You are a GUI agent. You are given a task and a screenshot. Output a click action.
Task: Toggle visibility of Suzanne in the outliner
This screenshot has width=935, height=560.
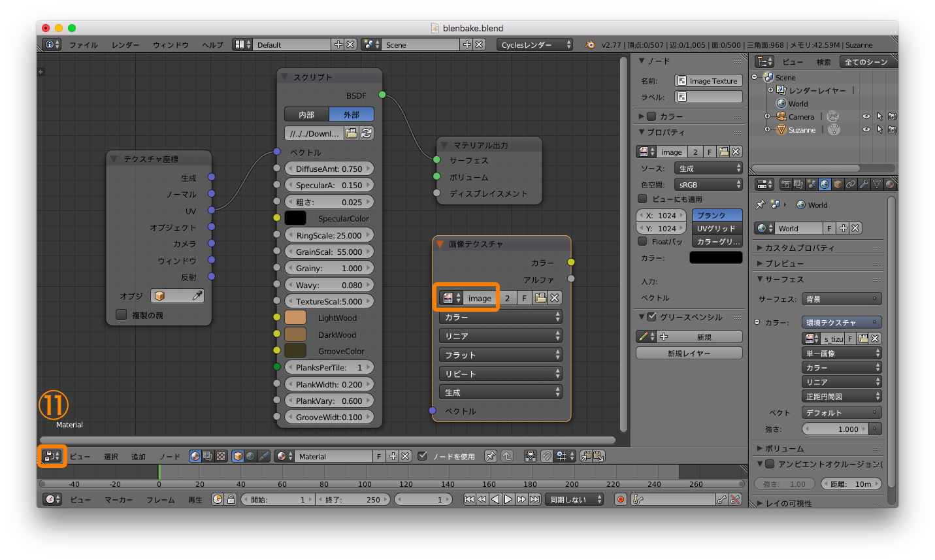click(x=866, y=129)
